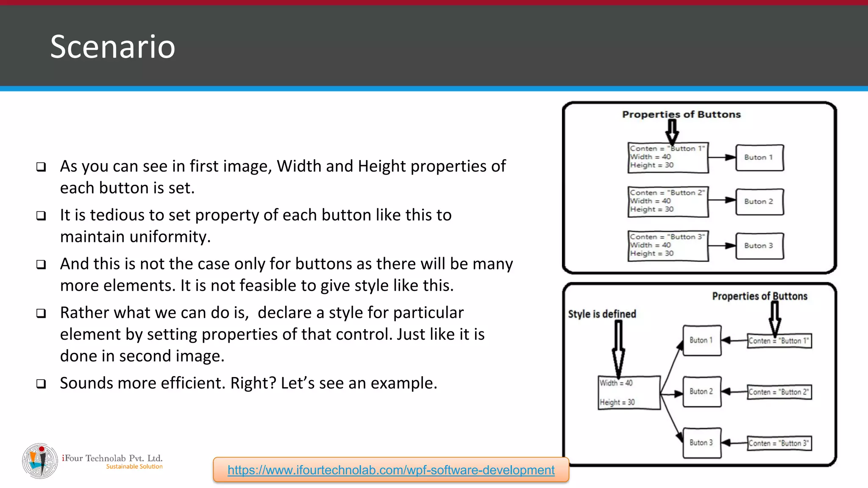Click the first bullet checkbox marker
This screenshot has height=488, width=868.
[x=41, y=167]
